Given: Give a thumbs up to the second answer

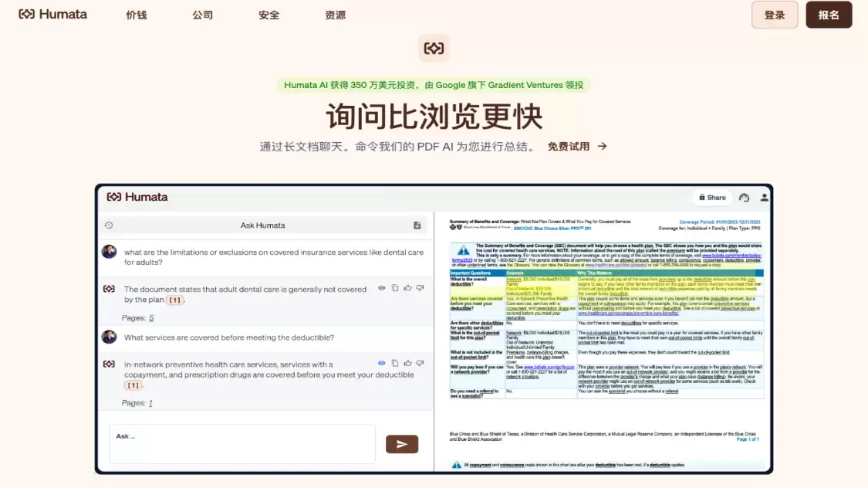Looking at the screenshot, I should click(x=407, y=363).
